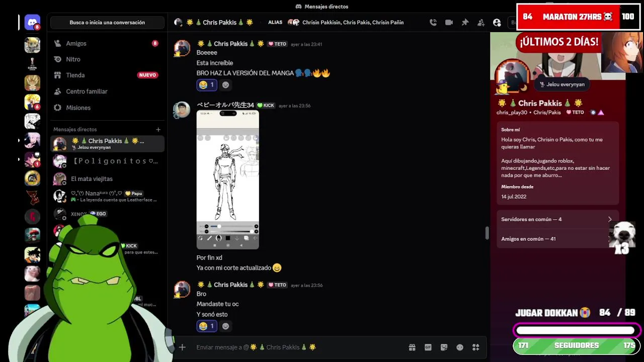Screen dimensions: 644x362
Task: Select Chris Pakkis conversation in DM list
Action: pos(107,144)
